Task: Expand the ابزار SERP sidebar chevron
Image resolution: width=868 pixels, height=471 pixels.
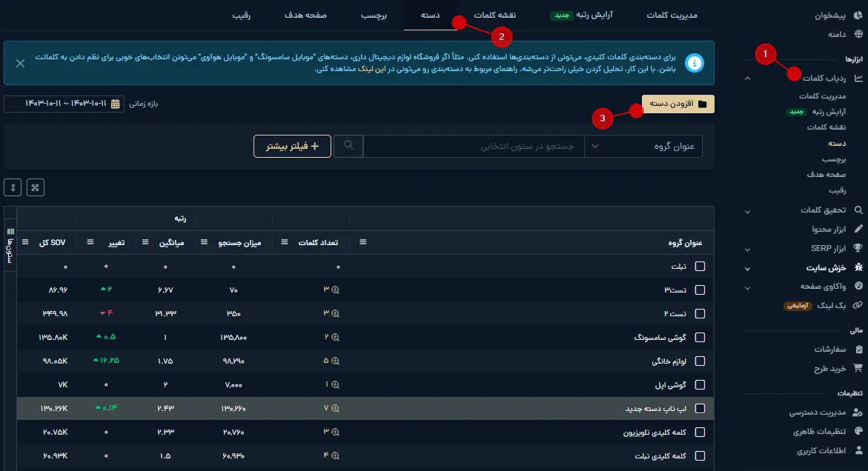Action: click(747, 250)
